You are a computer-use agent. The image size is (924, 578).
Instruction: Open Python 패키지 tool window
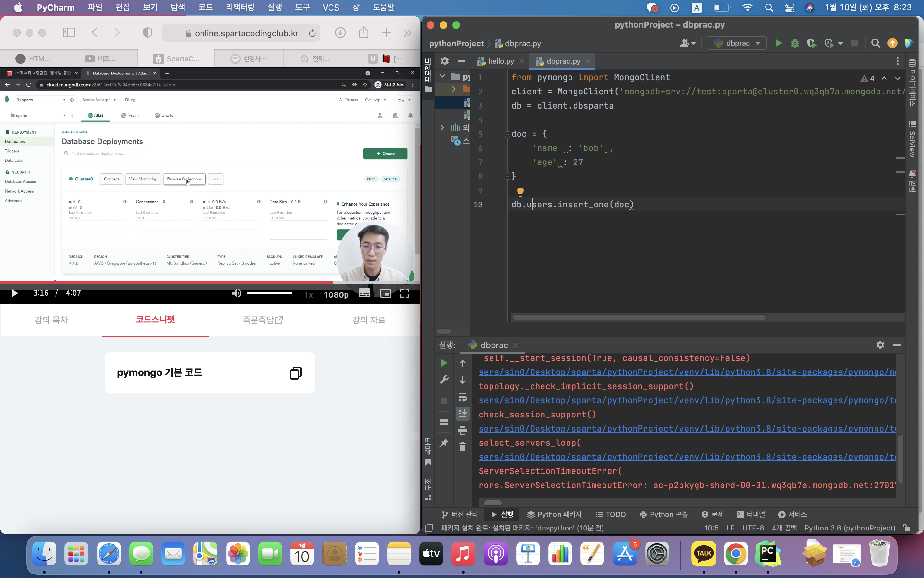click(554, 514)
